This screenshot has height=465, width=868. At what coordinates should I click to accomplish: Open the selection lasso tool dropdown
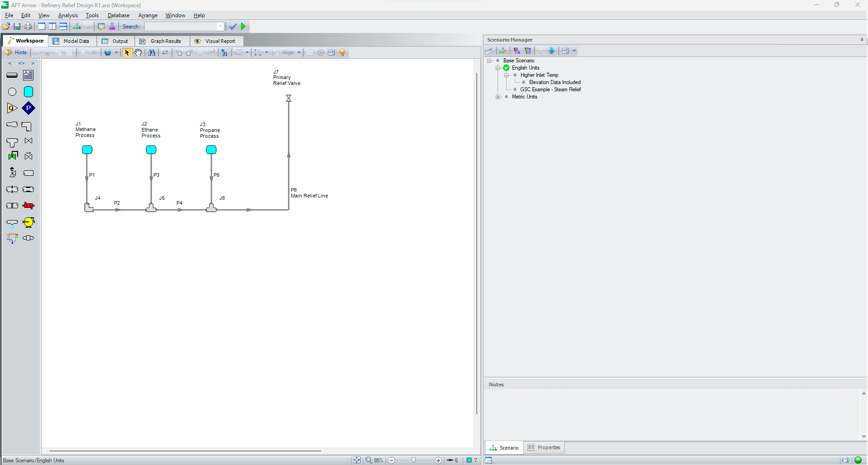tap(247, 52)
